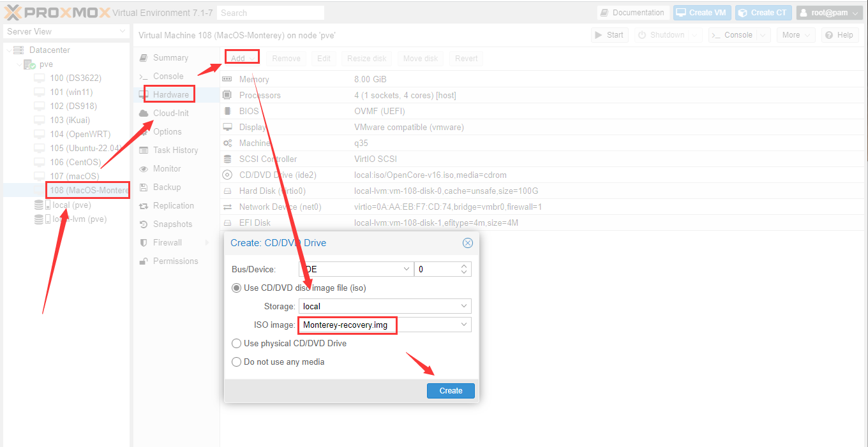Viewport: 868px width, 447px height.
Task: Increase the device number with the up arrow
Action: point(464,267)
